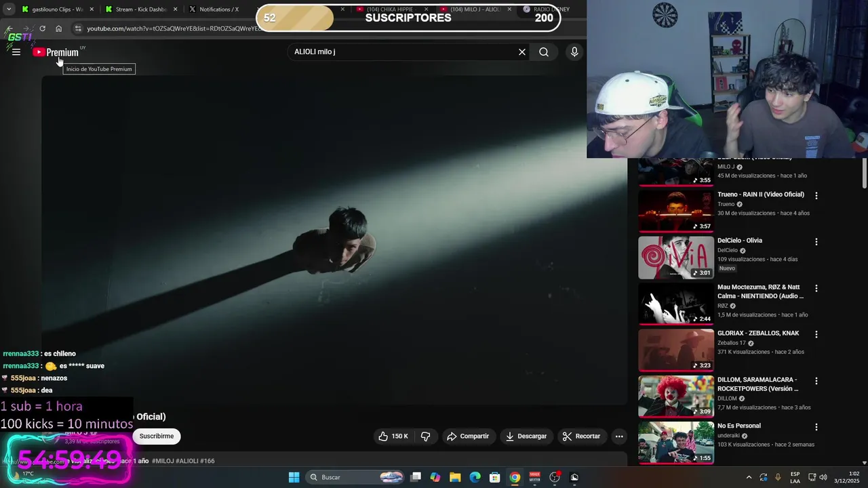Open Microsoft Edge from the taskbar

pos(475,477)
